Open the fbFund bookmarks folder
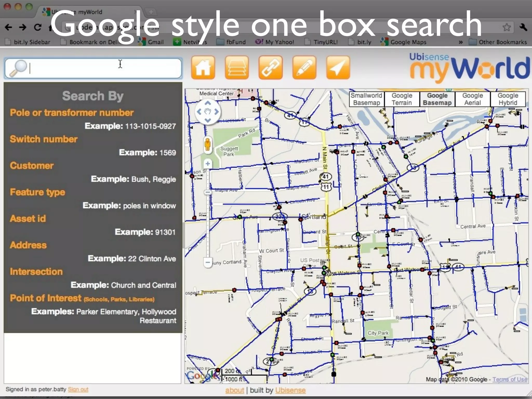The height and width of the screenshot is (399, 532). tap(231, 42)
